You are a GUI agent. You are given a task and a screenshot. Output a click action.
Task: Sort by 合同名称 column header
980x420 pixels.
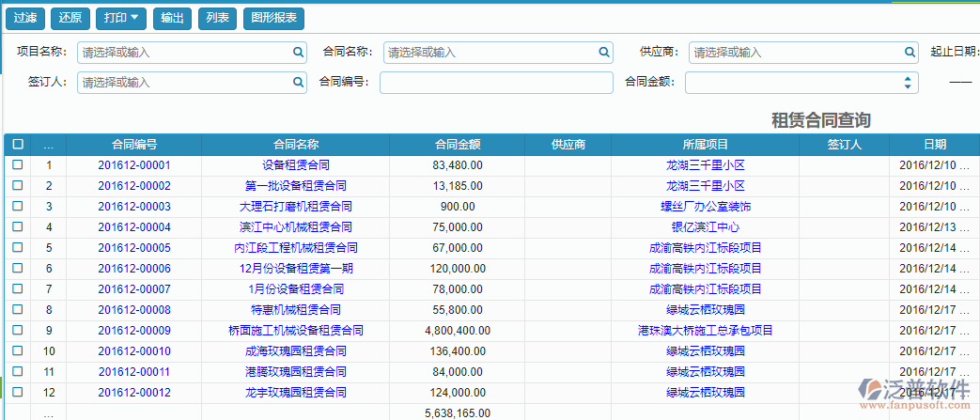[296, 145]
